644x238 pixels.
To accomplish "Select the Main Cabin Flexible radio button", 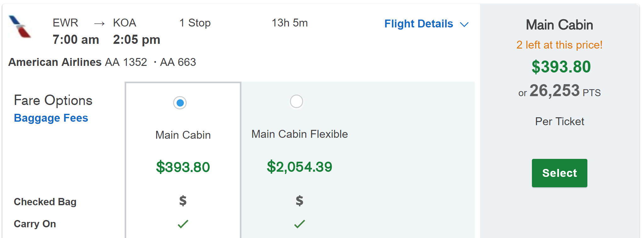I will [x=296, y=102].
